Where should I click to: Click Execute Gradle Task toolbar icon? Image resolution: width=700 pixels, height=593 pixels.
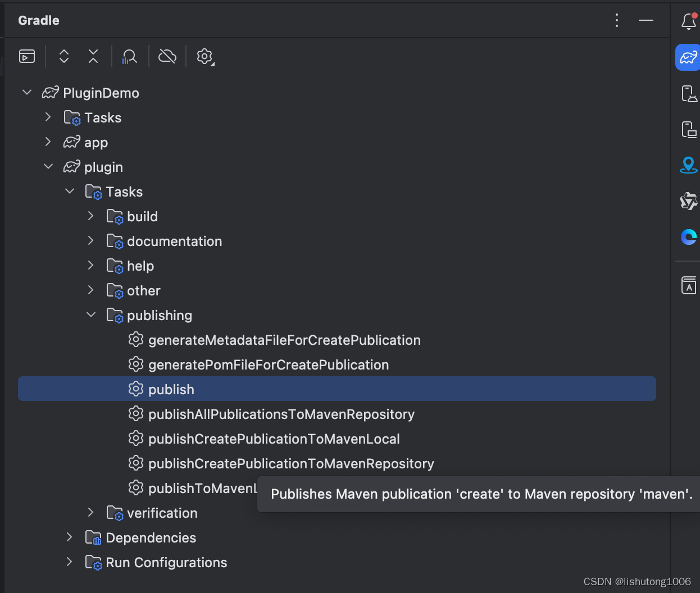(x=27, y=56)
